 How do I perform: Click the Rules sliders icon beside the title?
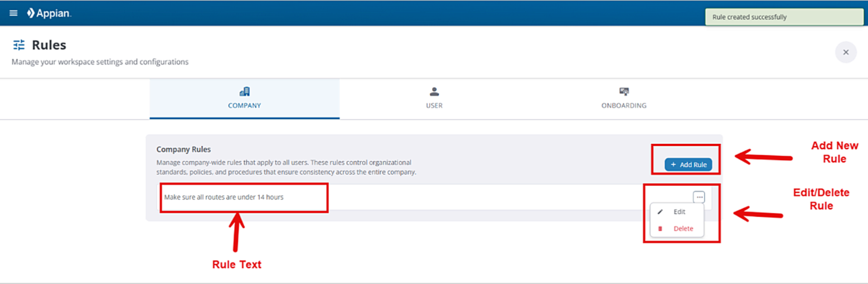point(19,45)
